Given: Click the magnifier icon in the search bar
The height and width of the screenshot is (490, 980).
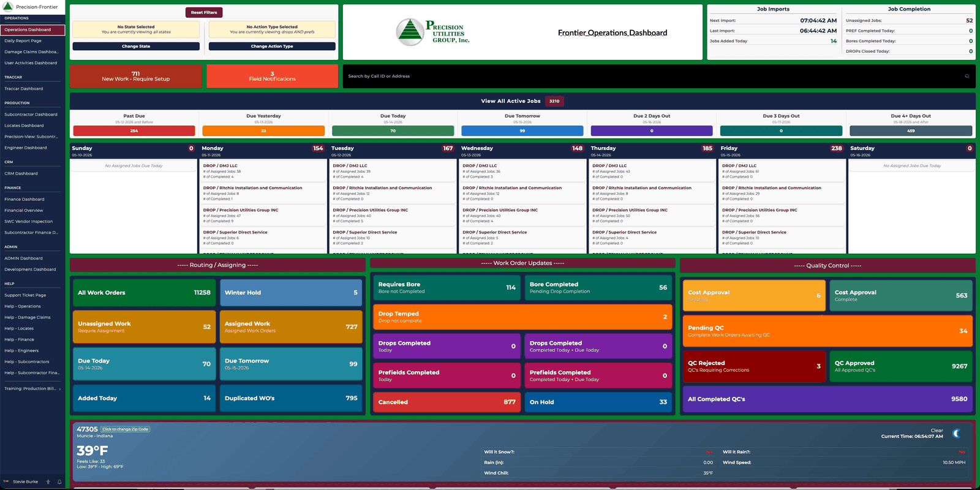Looking at the screenshot, I should [967, 76].
